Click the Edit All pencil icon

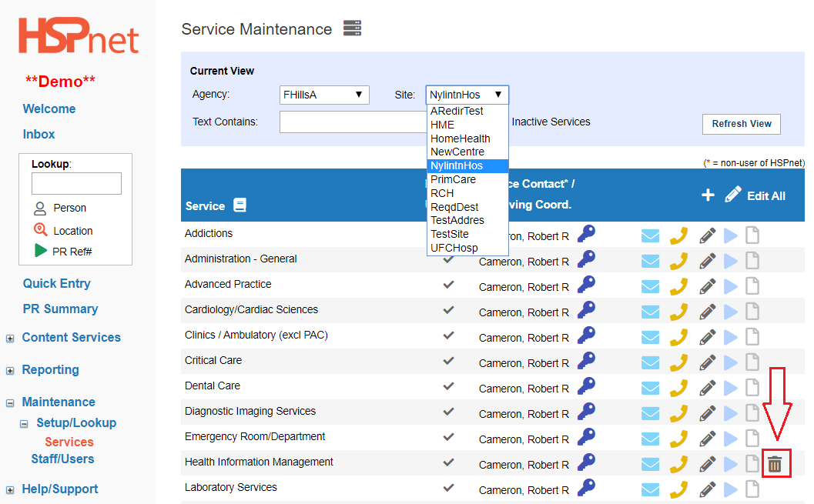click(732, 195)
